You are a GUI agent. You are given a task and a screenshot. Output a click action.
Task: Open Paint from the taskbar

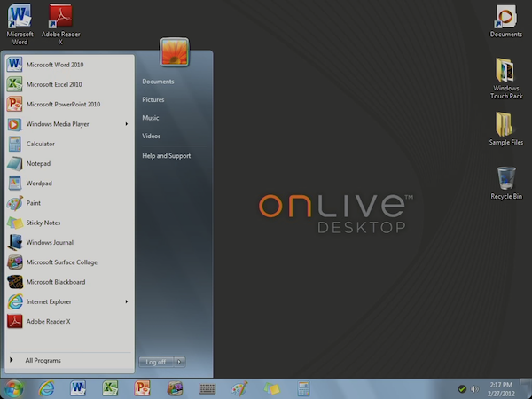(x=239, y=388)
